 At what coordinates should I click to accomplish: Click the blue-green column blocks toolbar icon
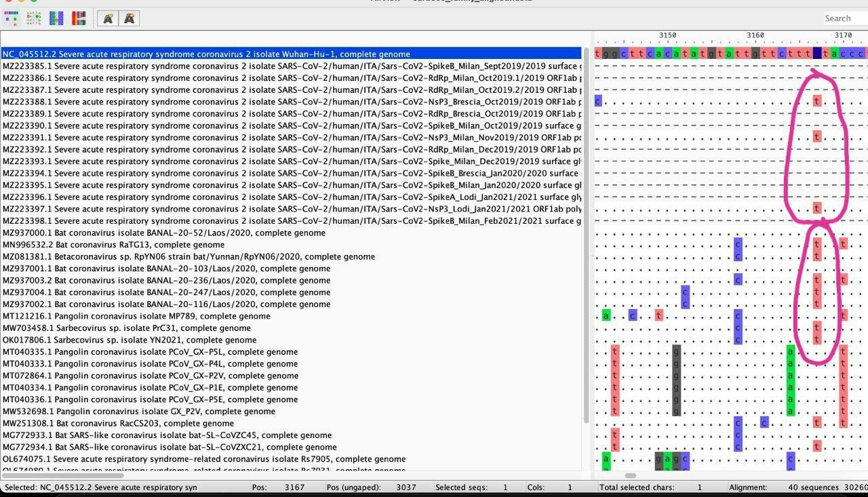56,18
